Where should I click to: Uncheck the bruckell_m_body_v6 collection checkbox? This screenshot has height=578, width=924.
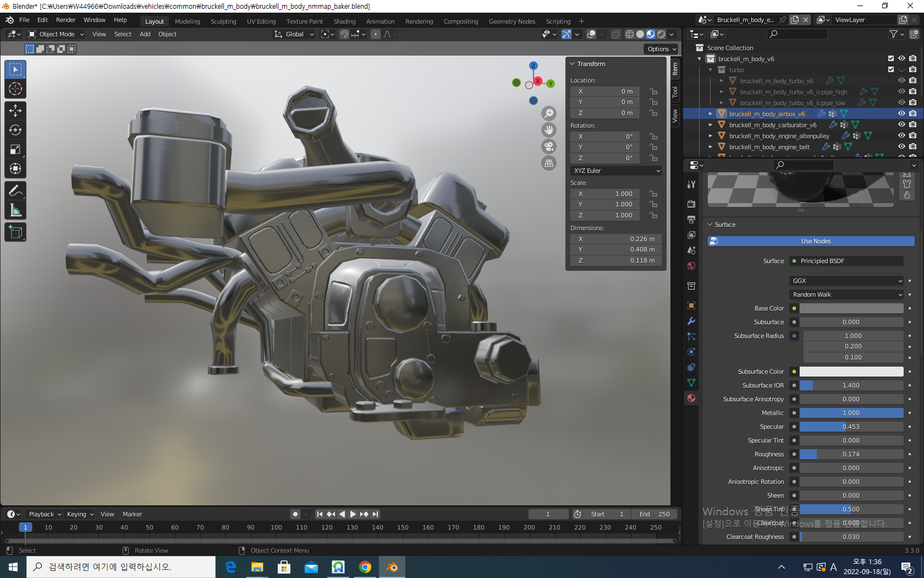[x=891, y=59]
